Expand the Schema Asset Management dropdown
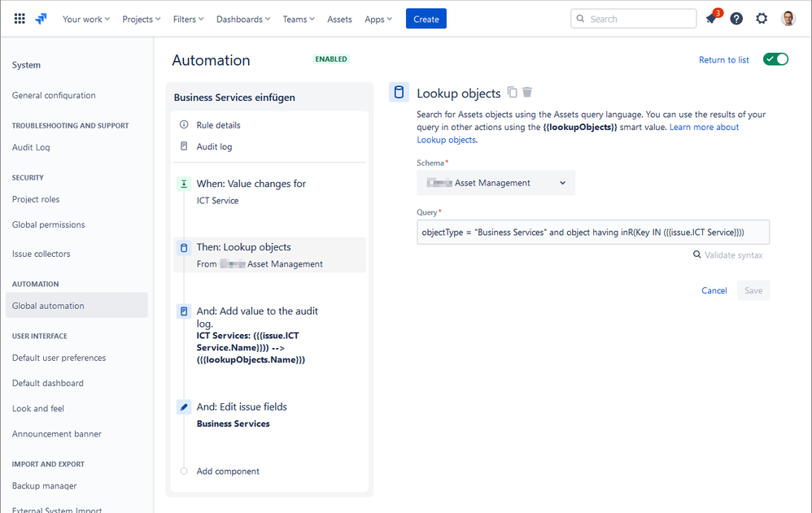This screenshot has height=513, width=812. pos(495,183)
